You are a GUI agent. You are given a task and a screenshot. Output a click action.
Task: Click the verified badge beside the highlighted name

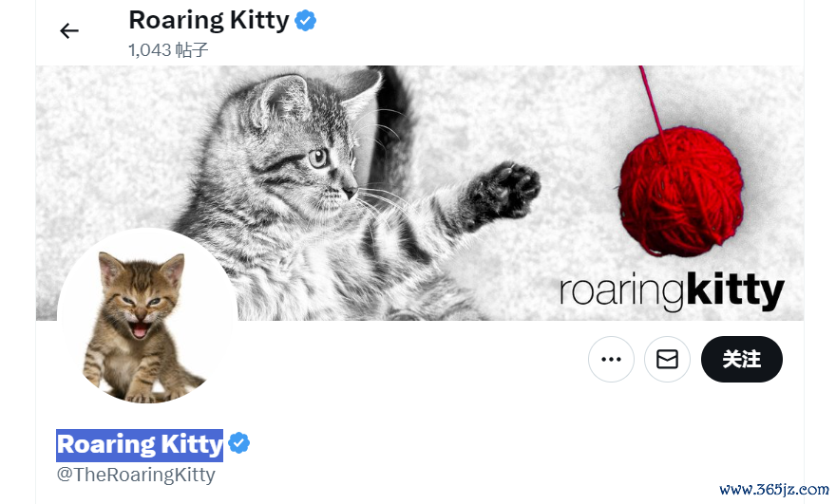pyautogui.click(x=238, y=443)
